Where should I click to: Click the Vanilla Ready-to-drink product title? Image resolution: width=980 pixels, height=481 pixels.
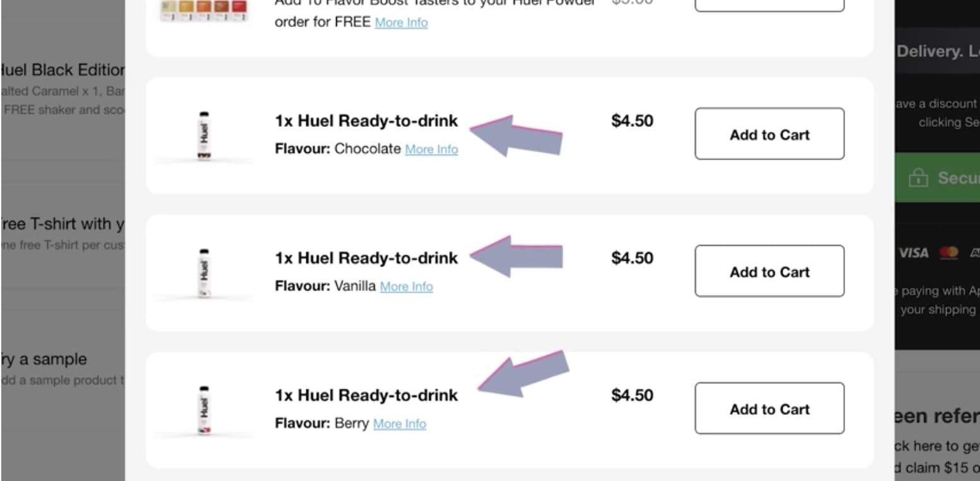pyautogui.click(x=366, y=258)
